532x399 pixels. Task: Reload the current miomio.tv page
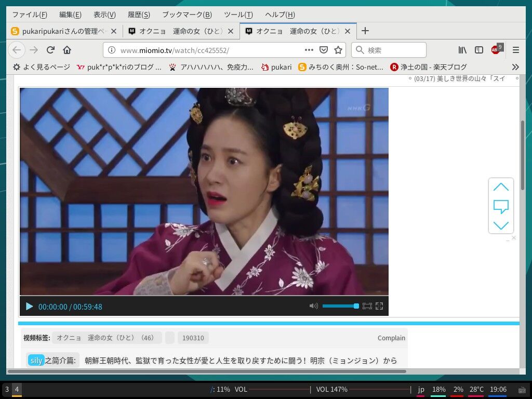click(x=50, y=50)
